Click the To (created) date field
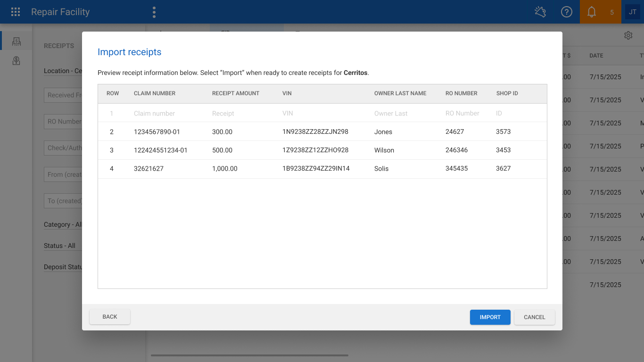The width and height of the screenshot is (644, 362). [x=63, y=201]
